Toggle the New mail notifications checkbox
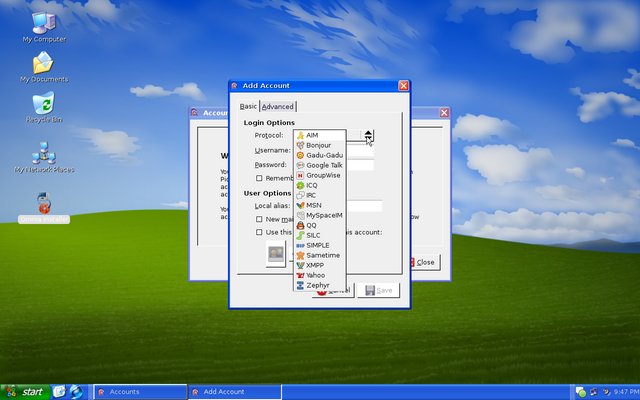Screen dimensions: 640x400 click(259, 219)
